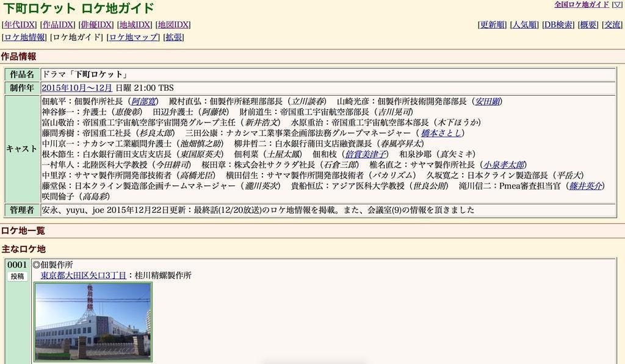Click cast name 高島彩
Screen dimensions: 625x364
(x=95, y=196)
